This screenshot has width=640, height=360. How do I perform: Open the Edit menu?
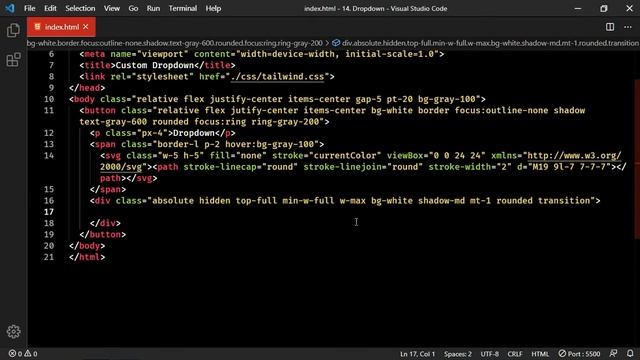pos(50,8)
